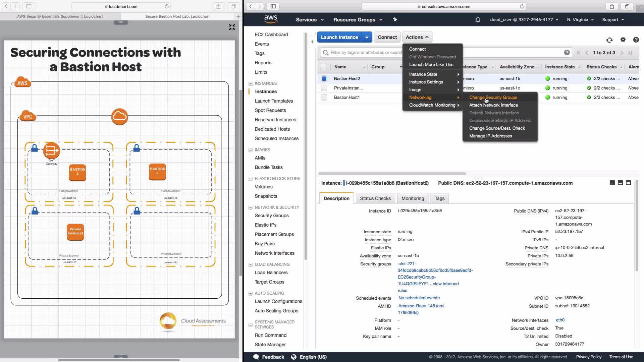Exit fullscreen in Lucidchart diagram
This screenshot has width=644, height=362.
[x=232, y=27]
